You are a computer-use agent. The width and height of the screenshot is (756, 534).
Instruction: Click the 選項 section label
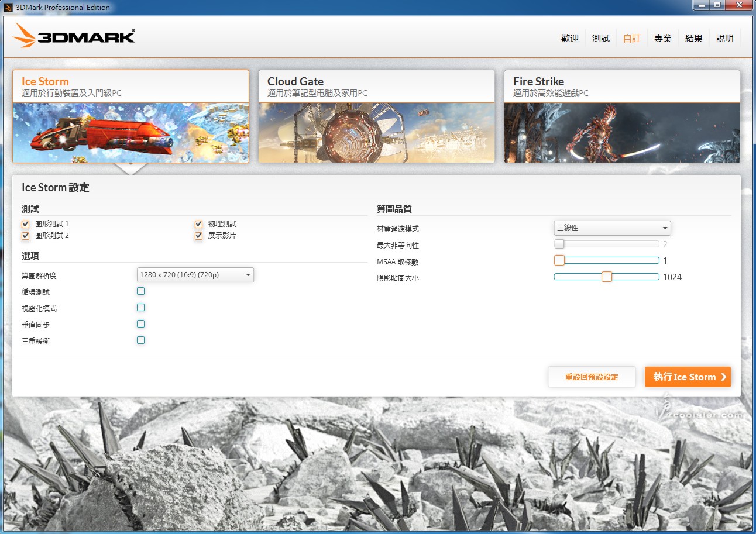coord(30,256)
